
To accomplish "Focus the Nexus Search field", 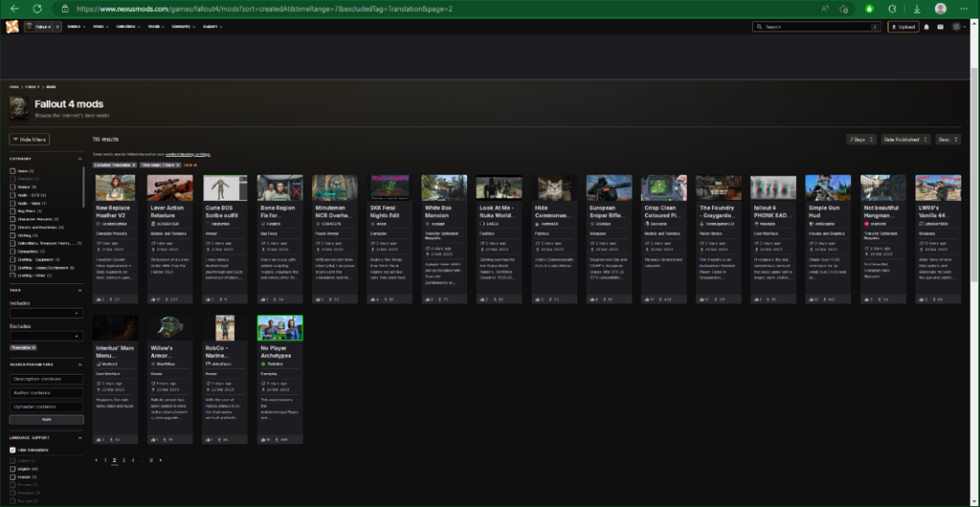I will pyautogui.click(x=815, y=27).
